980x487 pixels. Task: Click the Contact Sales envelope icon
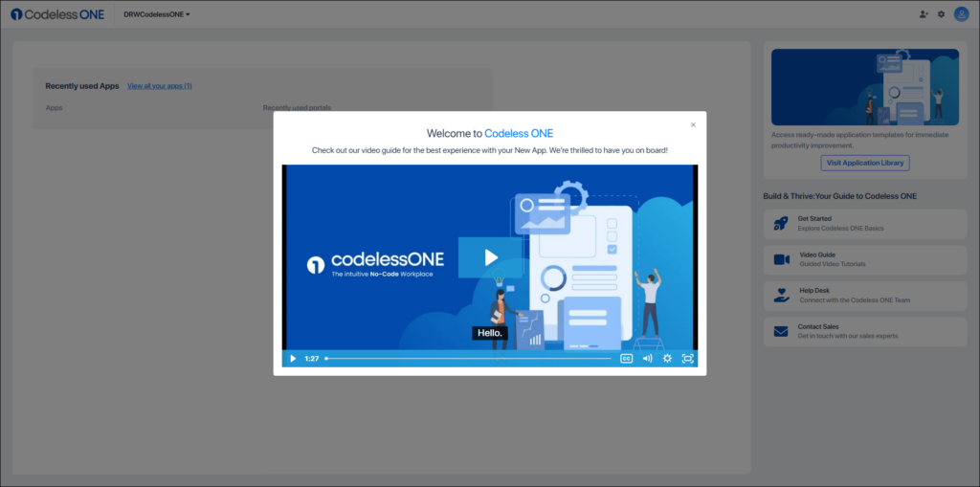pos(781,331)
